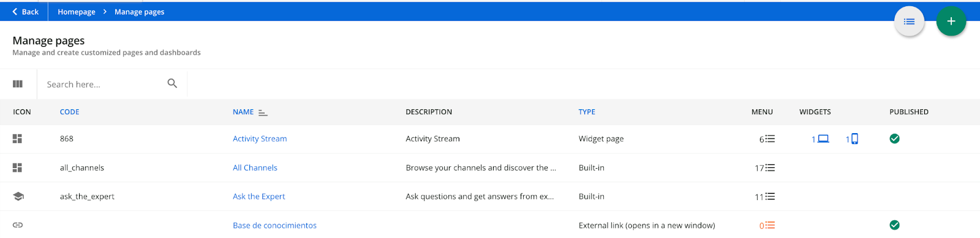This screenshot has width=980, height=238.
Task: Select Manage pages breadcrumb
Action: 139,12
